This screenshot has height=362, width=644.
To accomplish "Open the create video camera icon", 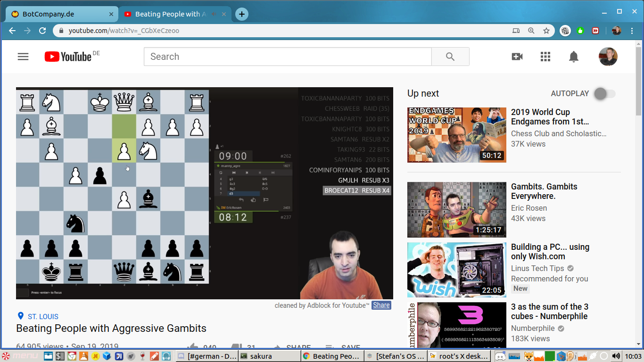I will [x=517, y=57].
